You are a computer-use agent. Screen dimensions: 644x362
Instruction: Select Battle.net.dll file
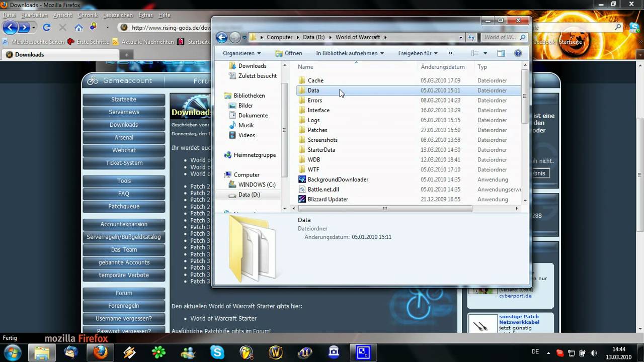tap(323, 190)
